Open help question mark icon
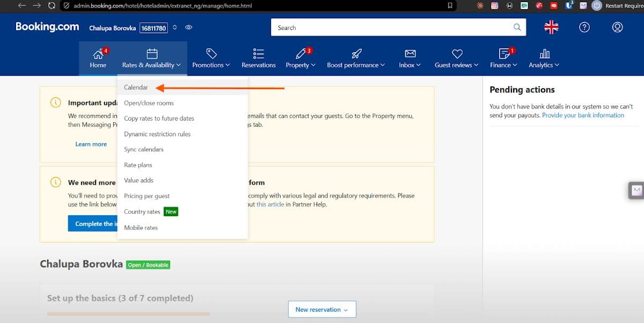Viewport: 644px width, 323px height. pyautogui.click(x=584, y=27)
